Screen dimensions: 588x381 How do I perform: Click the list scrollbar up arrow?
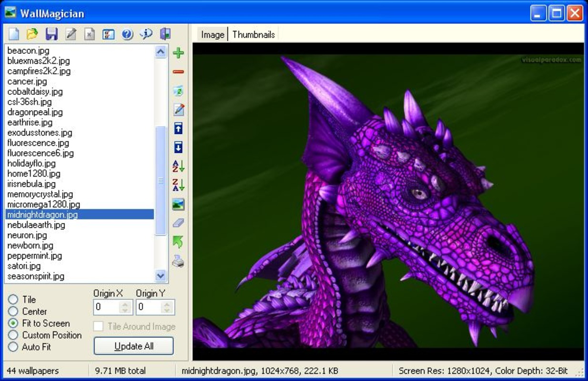pos(161,51)
